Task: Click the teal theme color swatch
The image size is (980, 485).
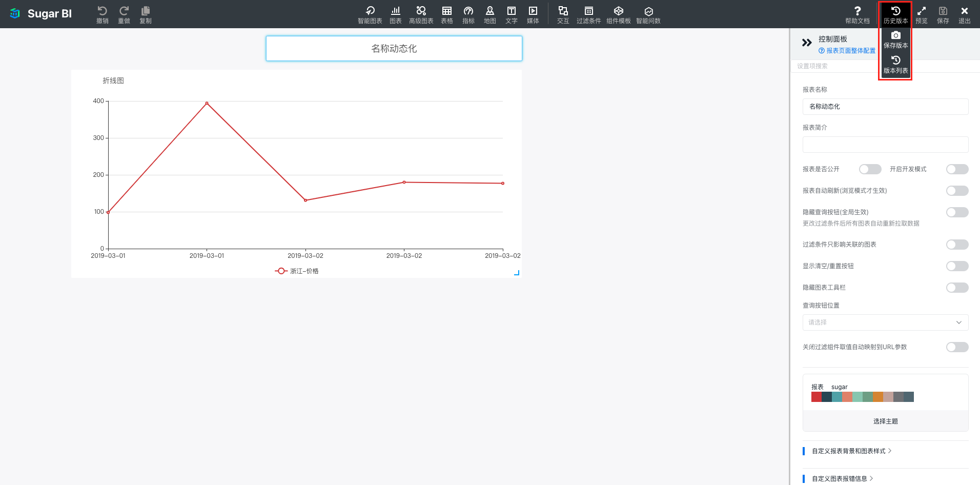Action: coord(837,397)
